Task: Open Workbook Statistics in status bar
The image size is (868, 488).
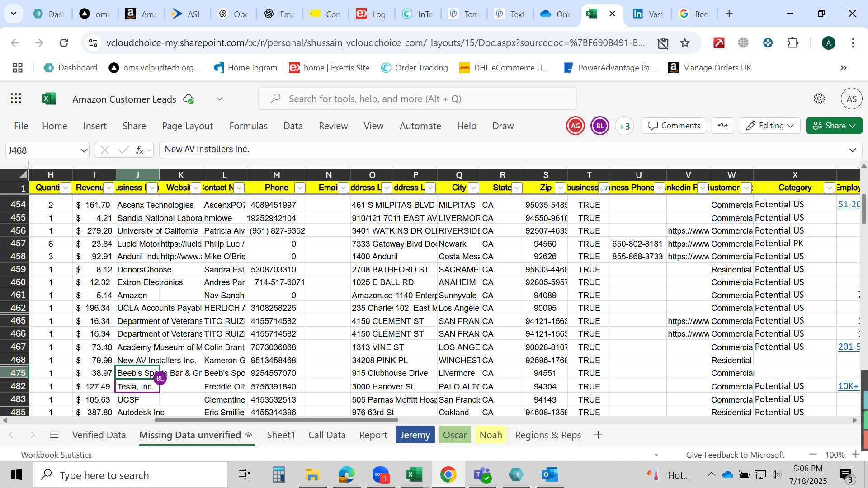Action: click(x=56, y=455)
